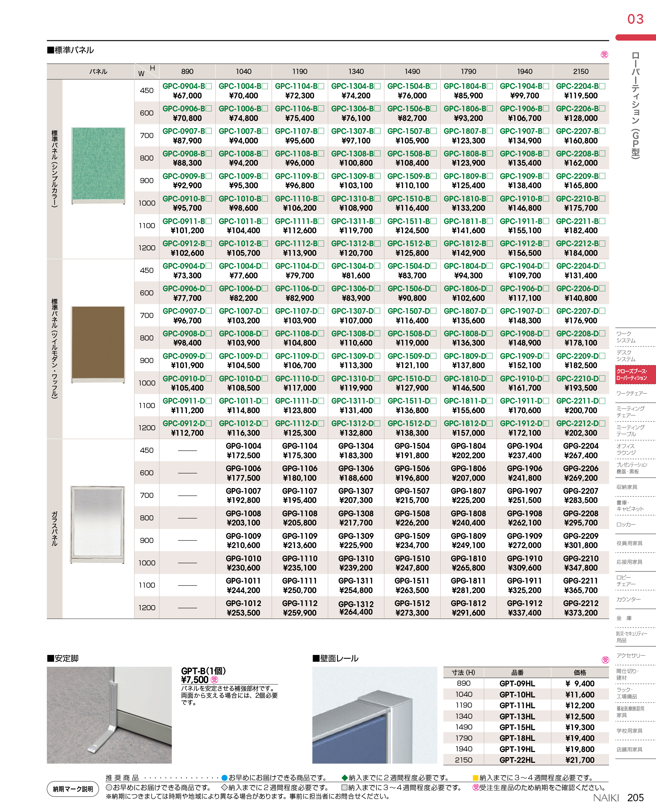The height and width of the screenshot is (812, 656).
Task: Click product code GPC-0904-B
Action: (184, 86)
